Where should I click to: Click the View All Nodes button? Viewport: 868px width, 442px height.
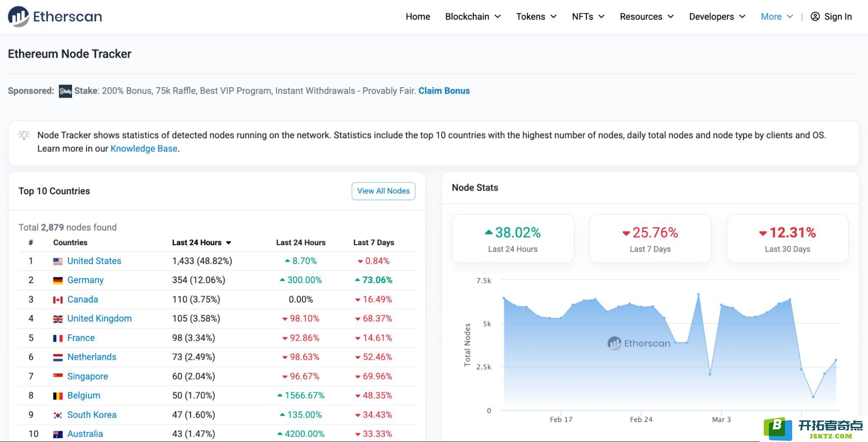(383, 191)
